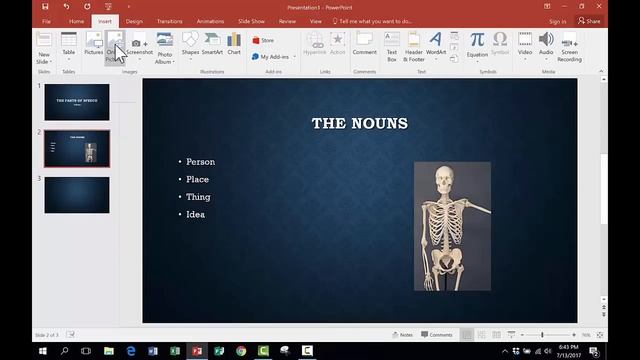Insert a Video
640x360 pixels.
click(x=525, y=47)
